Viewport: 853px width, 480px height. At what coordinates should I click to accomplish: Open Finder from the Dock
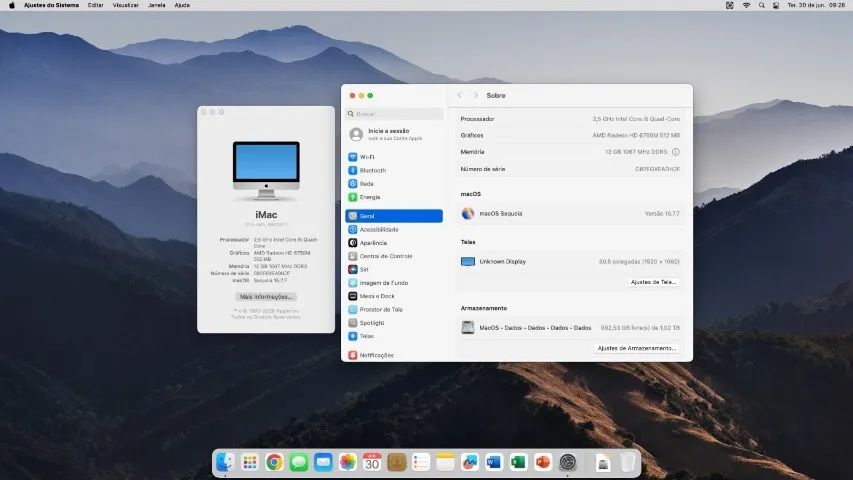tap(225, 462)
